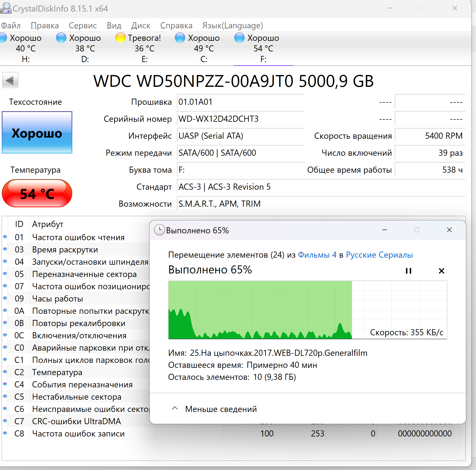This screenshot has height=470, width=476.
Task: Select row C1 Полных циклов парковок
Action: click(x=76, y=360)
